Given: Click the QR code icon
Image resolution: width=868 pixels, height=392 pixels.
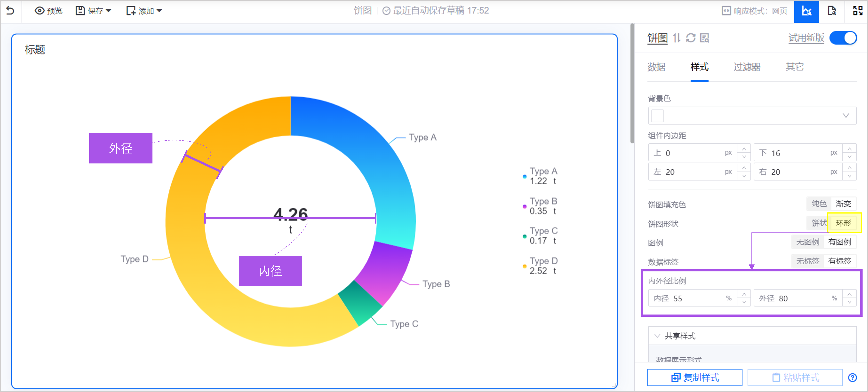Looking at the screenshot, I should coord(857,11).
